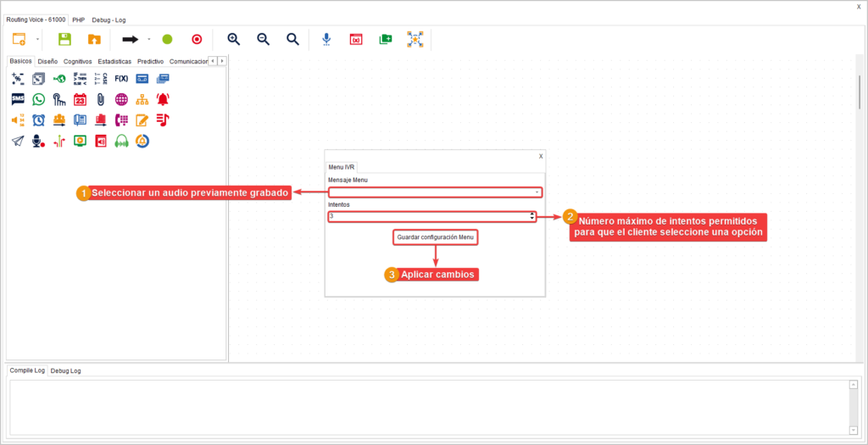Open the Predictivo palette tab
This screenshot has height=445, width=868.
pyautogui.click(x=151, y=61)
